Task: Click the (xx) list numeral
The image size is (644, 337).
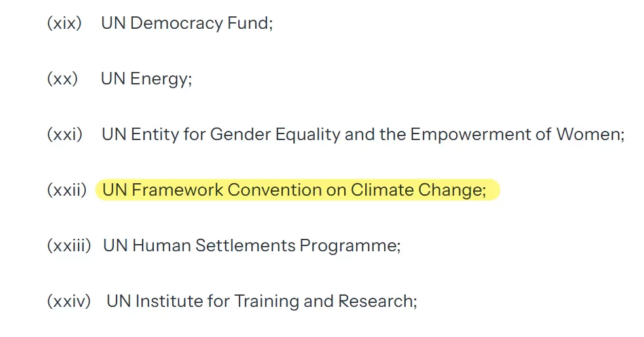Action: (62, 79)
